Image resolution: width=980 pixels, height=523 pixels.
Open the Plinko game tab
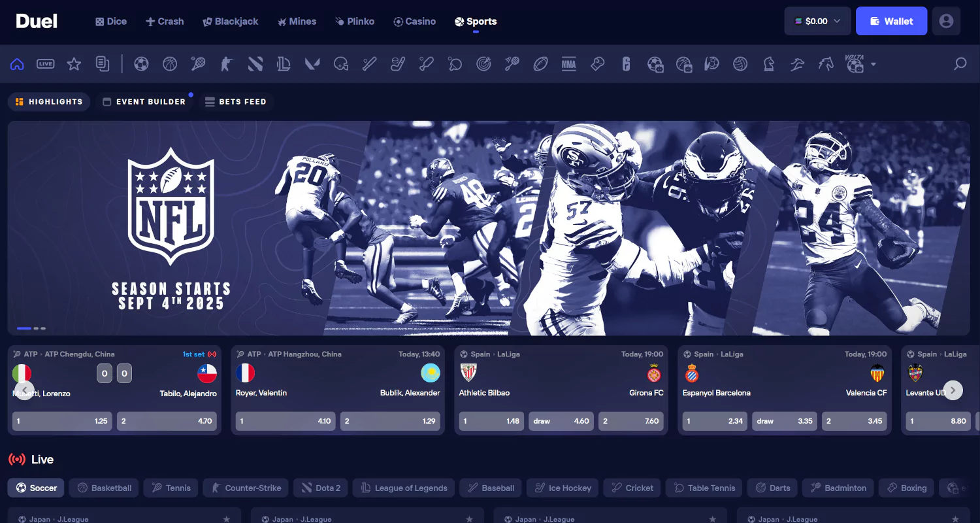coord(355,21)
